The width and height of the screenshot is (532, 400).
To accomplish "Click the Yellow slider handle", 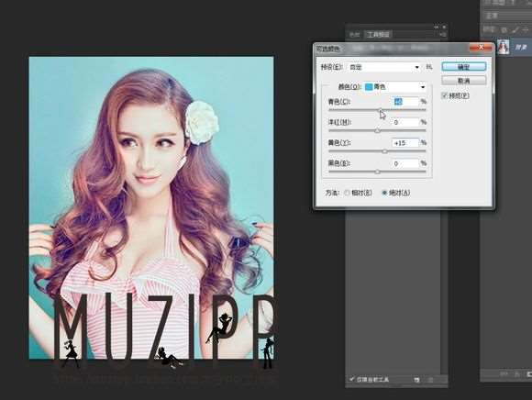I will click(384, 151).
